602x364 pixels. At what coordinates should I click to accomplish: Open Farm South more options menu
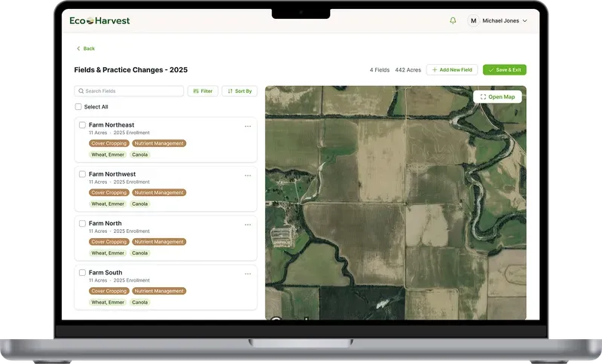click(248, 274)
